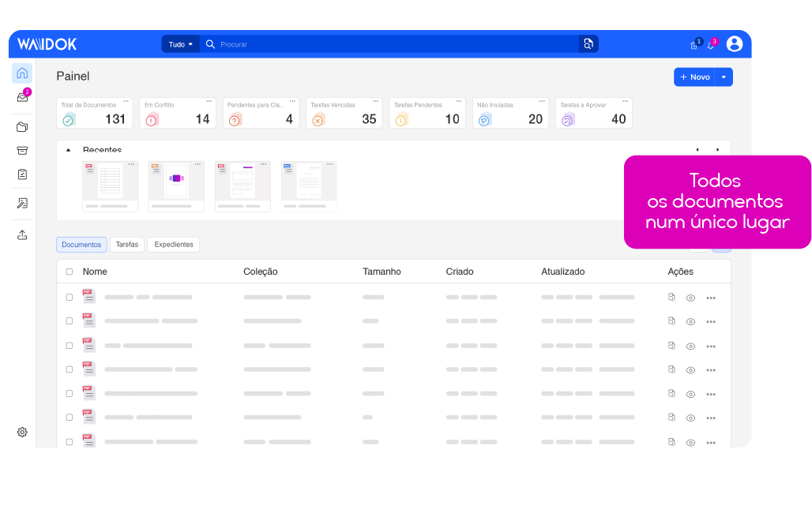
Task: Click the Em Conflito alert icon
Action: 151,121
